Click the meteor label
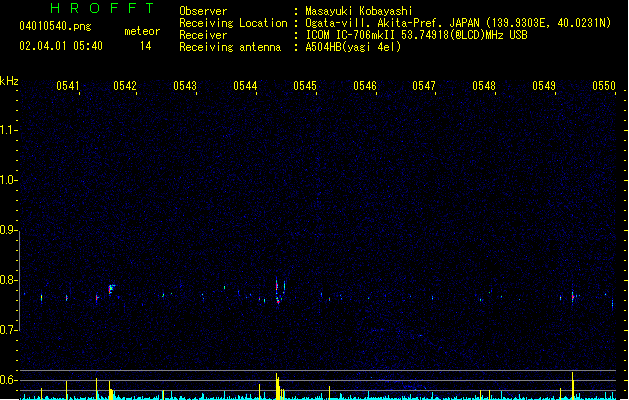The image size is (629, 400). [x=142, y=31]
